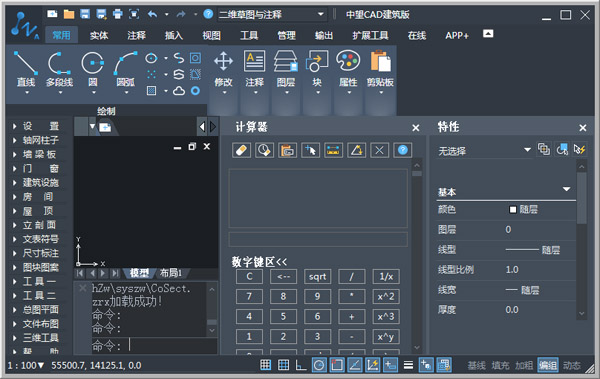600x379 pixels.
Task: Toggle 加粗 in status bar
Action: [x=524, y=366]
